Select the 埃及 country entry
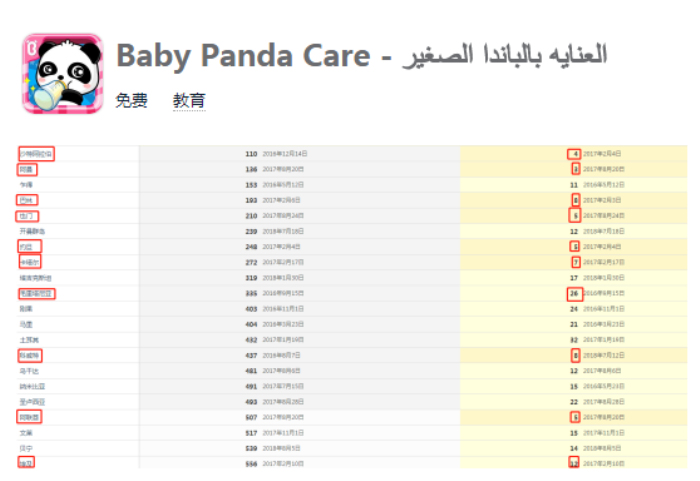 coord(26,464)
